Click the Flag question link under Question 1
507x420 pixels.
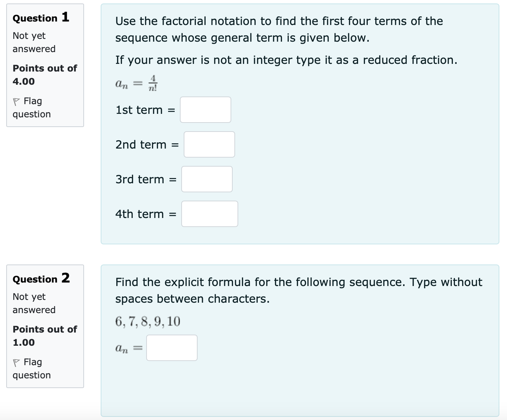coord(32,108)
